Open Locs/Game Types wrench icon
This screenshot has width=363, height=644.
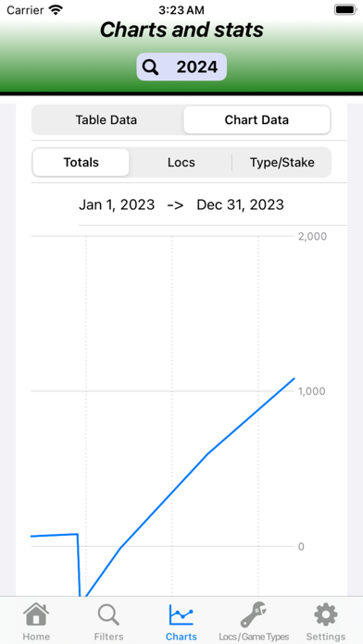254,614
